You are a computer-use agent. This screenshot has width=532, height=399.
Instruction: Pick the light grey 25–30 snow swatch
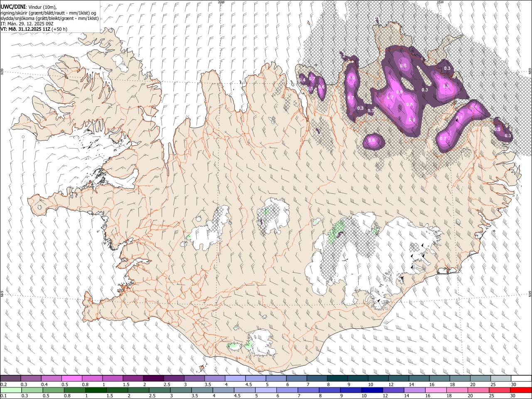point(500,378)
